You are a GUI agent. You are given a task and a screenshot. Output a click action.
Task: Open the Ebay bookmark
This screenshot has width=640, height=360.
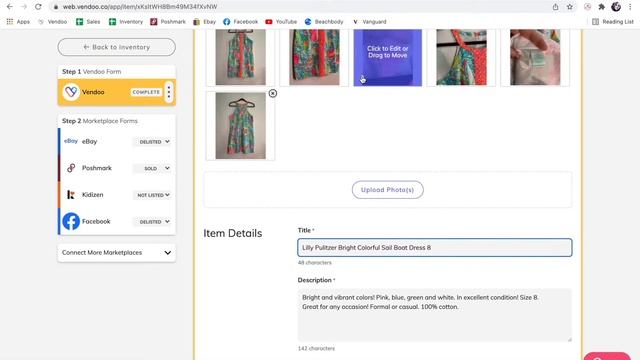tap(204, 22)
